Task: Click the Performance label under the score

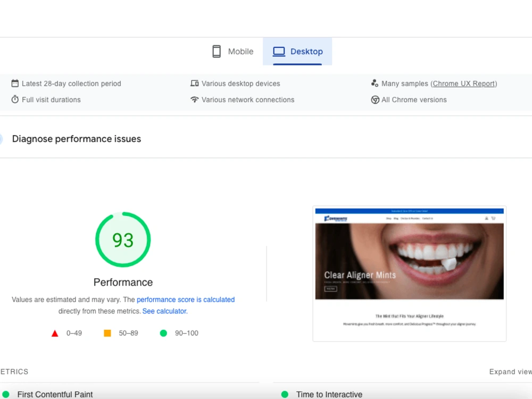Action: tap(123, 282)
